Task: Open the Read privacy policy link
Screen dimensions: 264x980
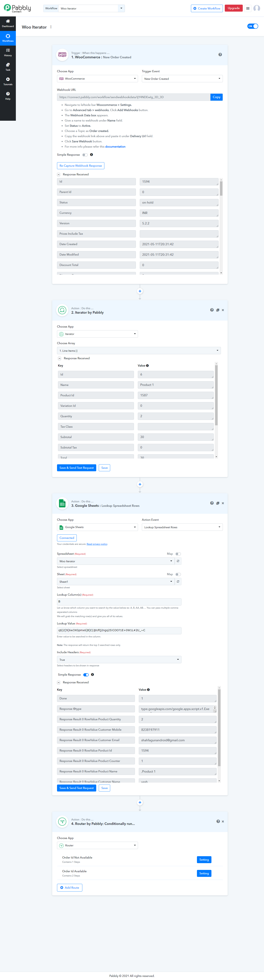Action: click(x=97, y=544)
